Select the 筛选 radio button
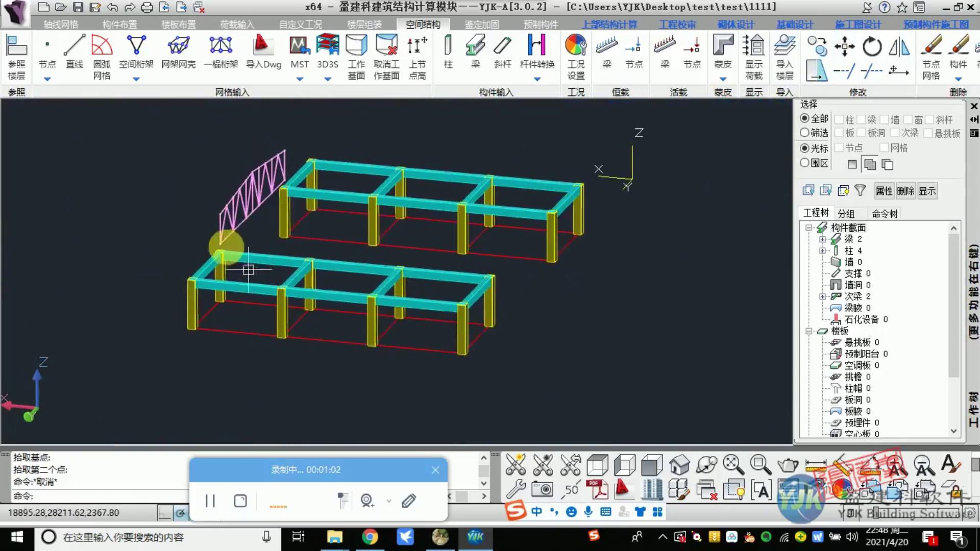Screen dimensions: 980x551 click(x=805, y=133)
